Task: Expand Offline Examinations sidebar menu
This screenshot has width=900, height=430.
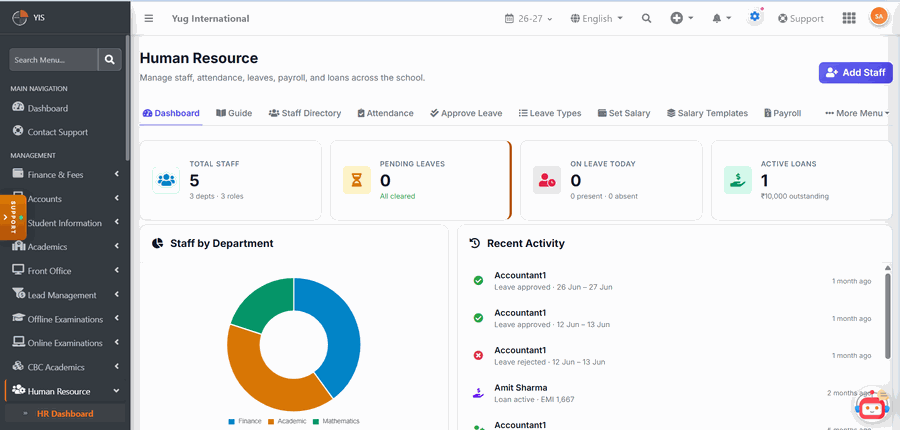Action: 65,319
